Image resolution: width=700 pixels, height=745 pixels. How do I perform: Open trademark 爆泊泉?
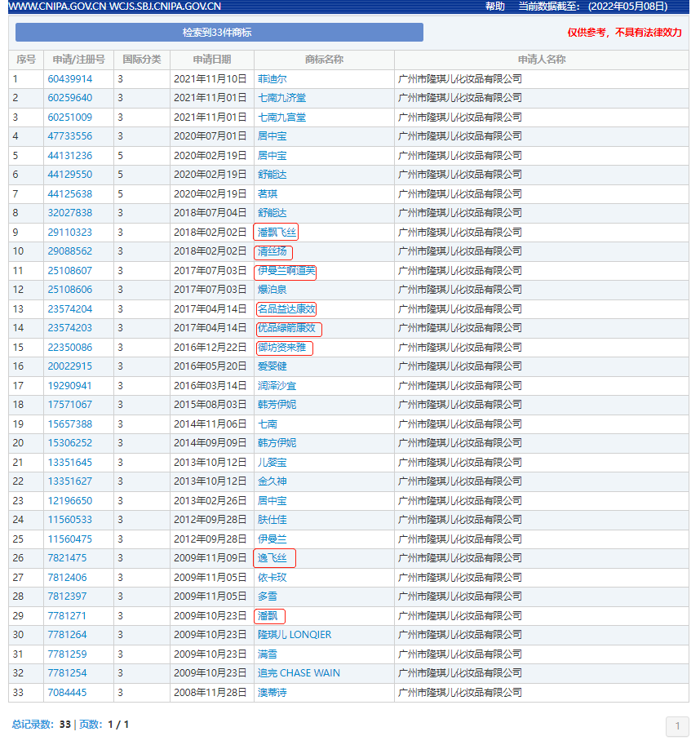(272, 290)
